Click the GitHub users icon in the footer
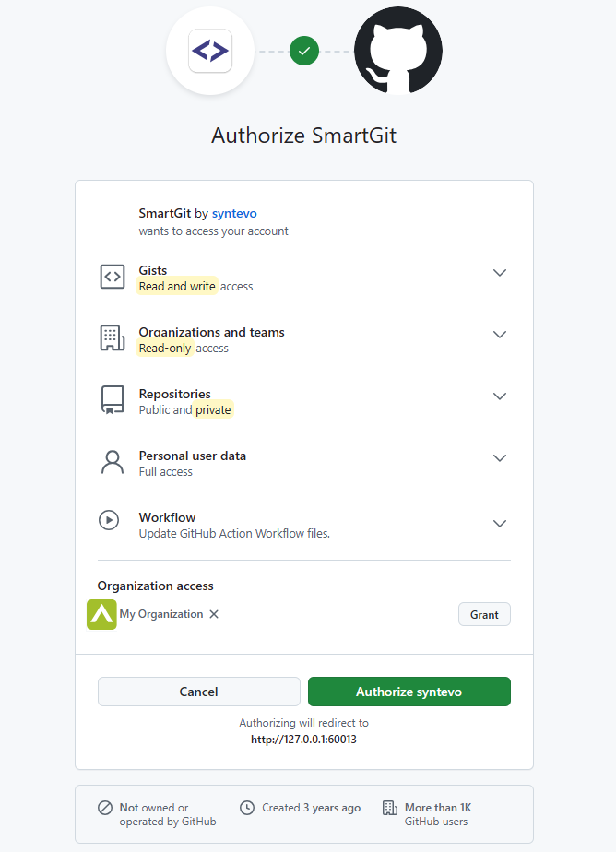Image resolution: width=616 pixels, height=852 pixels. pyautogui.click(x=388, y=807)
